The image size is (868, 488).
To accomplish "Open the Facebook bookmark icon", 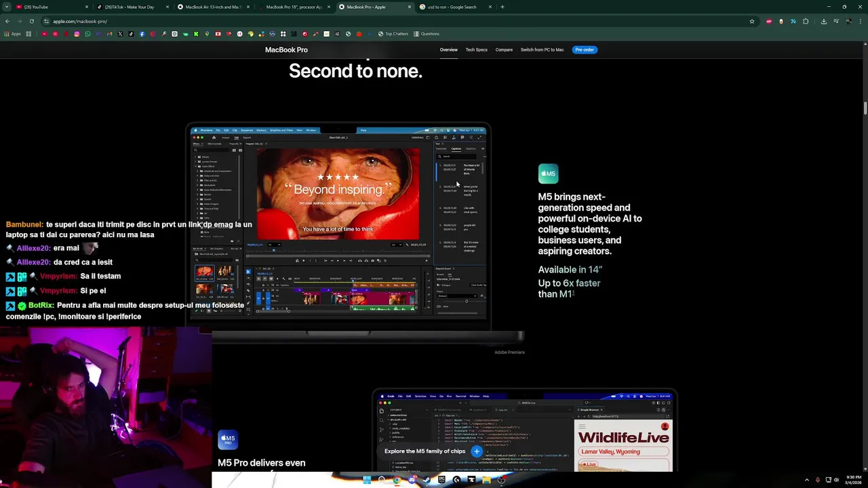I will coord(142,34).
